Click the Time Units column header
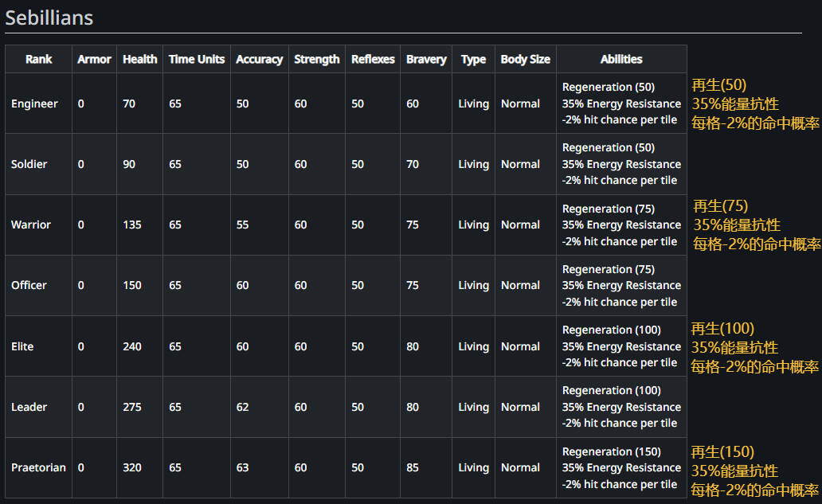Screen dimensions: 822x504 (197, 59)
